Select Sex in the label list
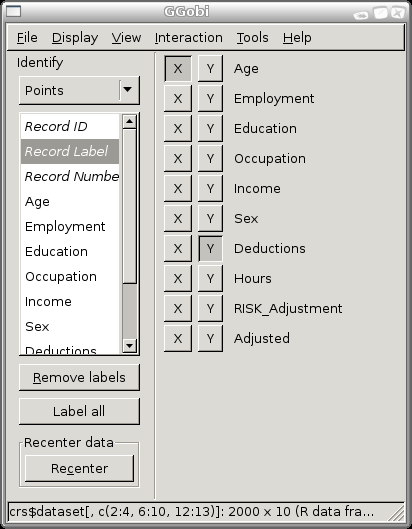Viewport: 412px width, 529px height. [x=70, y=326]
